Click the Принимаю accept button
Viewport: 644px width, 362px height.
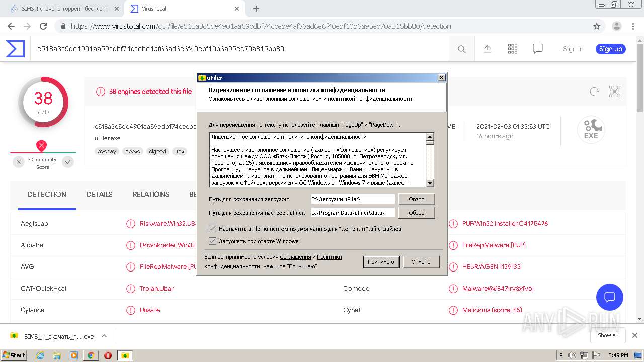[x=381, y=262]
